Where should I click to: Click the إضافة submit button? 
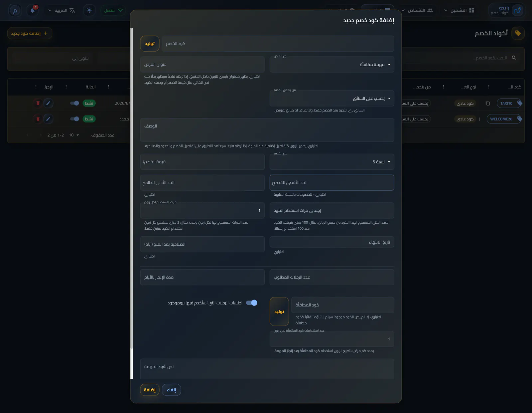pyautogui.click(x=150, y=390)
